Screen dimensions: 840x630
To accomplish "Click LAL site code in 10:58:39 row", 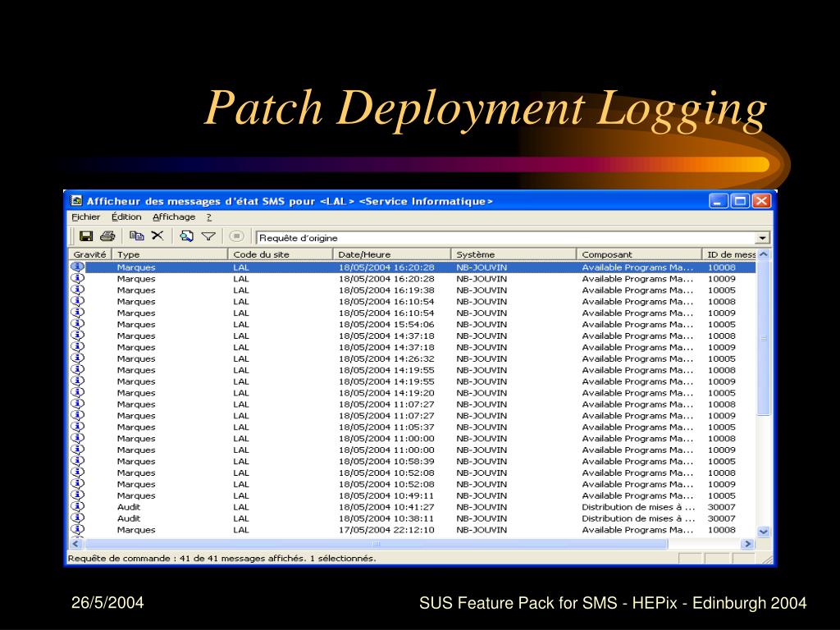I will point(241,461).
